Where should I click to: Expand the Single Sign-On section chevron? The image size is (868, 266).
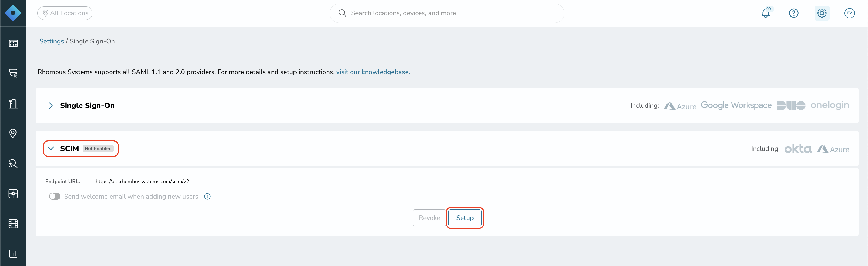(51, 106)
